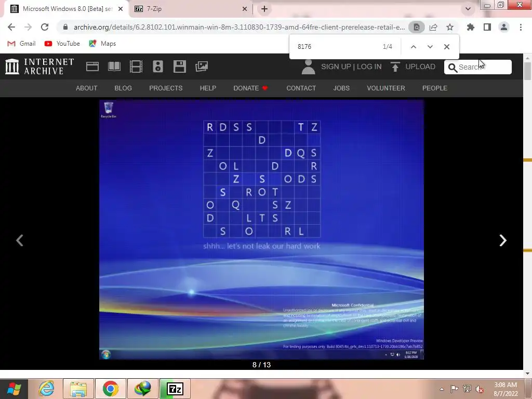Go back to the previous page in Chrome

(11, 27)
